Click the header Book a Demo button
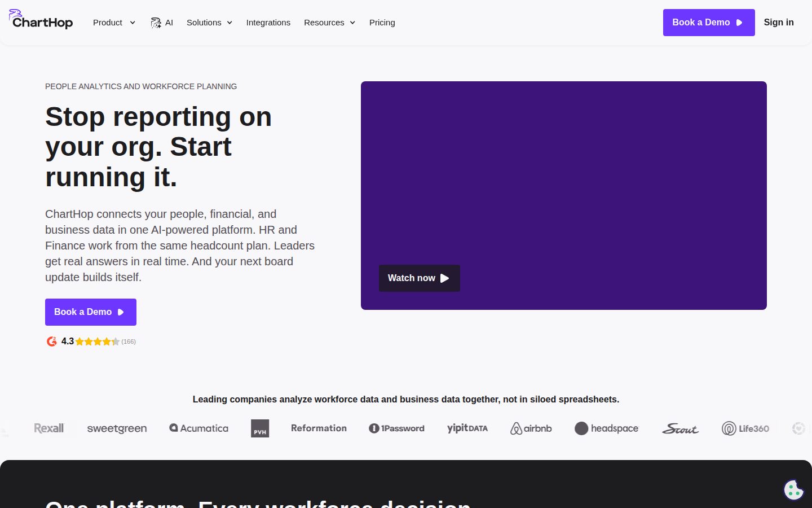The width and height of the screenshot is (812, 508). pos(709,23)
